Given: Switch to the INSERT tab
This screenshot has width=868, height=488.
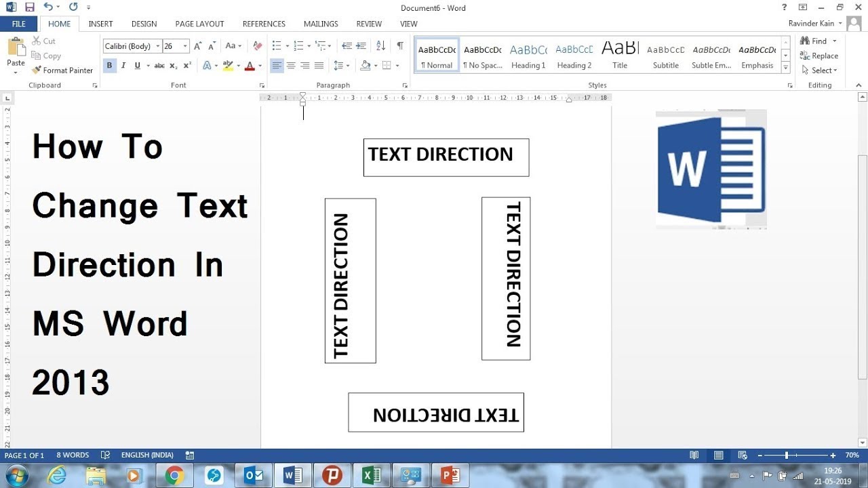Looking at the screenshot, I should (100, 24).
